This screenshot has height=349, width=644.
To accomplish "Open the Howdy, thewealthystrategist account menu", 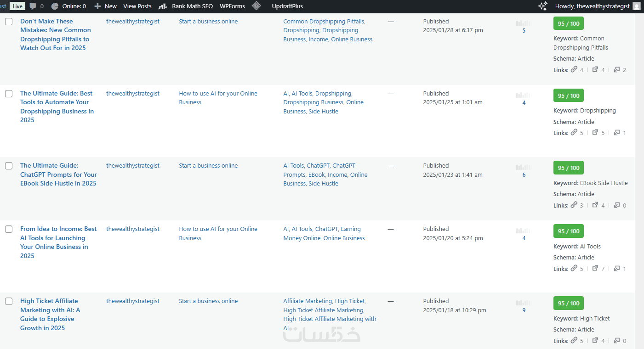I will click(x=592, y=6).
